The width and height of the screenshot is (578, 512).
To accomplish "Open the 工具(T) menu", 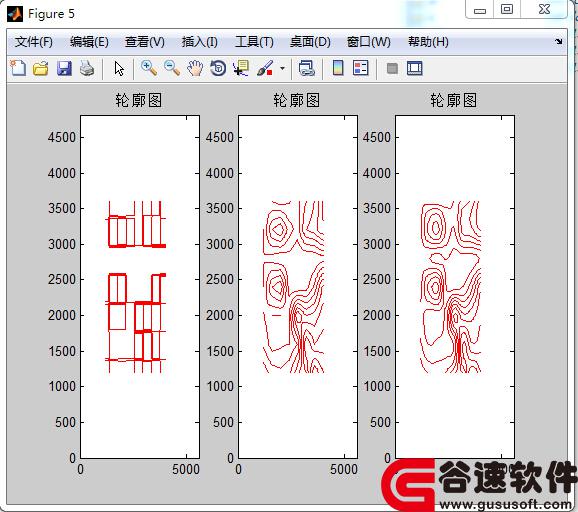I will click(254, 42).
